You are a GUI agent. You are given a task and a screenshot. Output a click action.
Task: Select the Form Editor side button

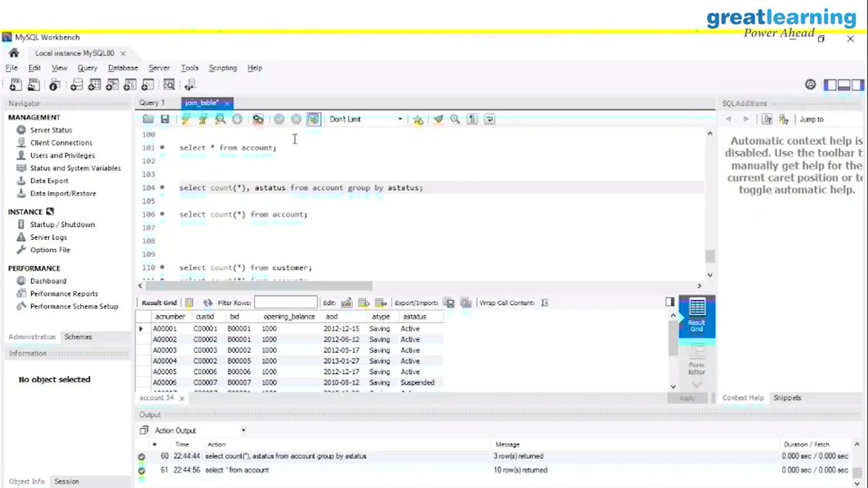(697, 359)
